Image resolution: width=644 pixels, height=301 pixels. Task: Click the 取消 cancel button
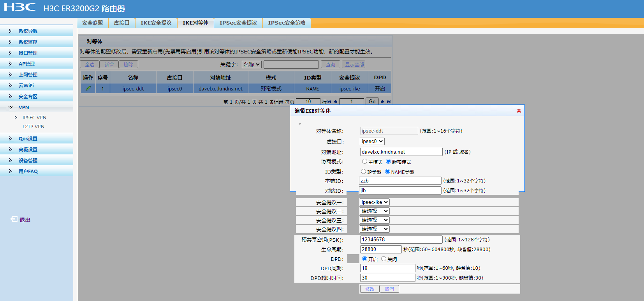[x=389, y=289]
